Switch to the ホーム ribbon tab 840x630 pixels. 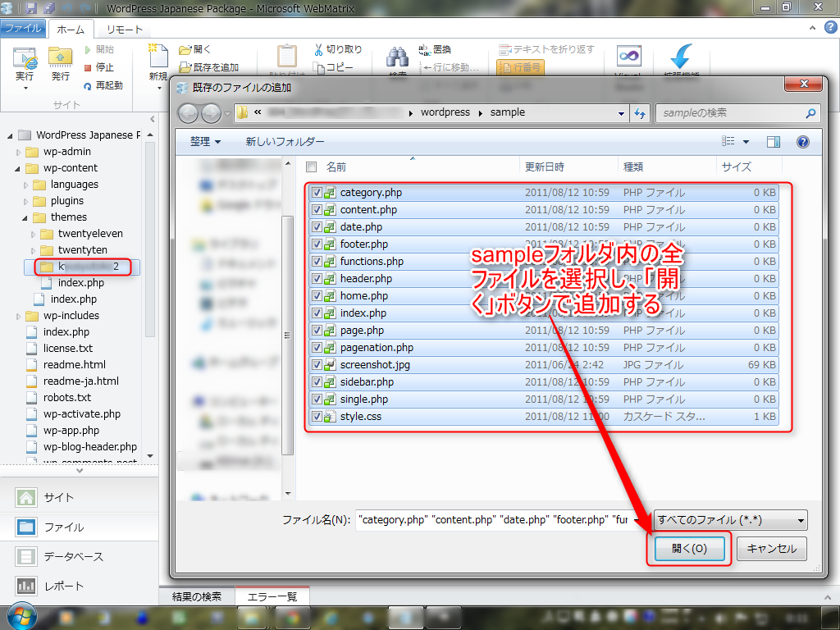pyautogui.click(x=71, y=30)
